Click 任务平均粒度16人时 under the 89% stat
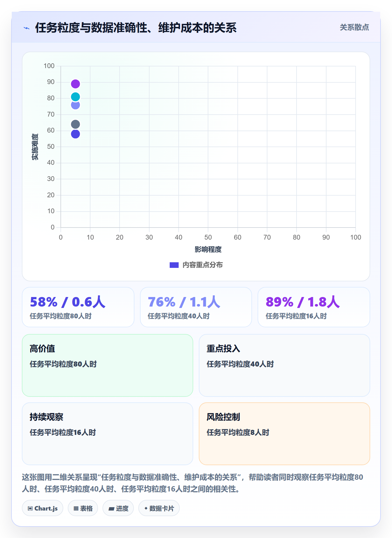The width and height of the screenshot is (392, 538). (296, 316)
